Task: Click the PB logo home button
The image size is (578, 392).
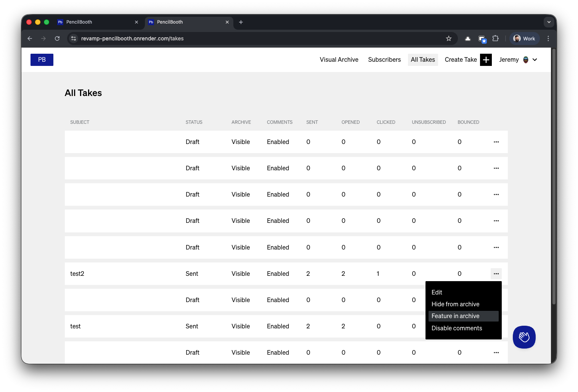Action: coord(42,60)
